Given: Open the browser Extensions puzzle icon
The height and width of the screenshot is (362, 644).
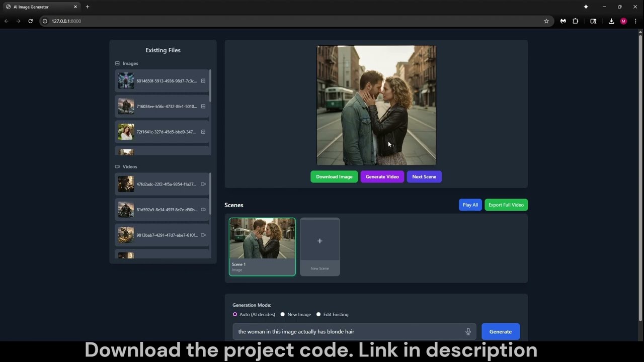Looking at the screenshot, I should click(x=576, y=21).
